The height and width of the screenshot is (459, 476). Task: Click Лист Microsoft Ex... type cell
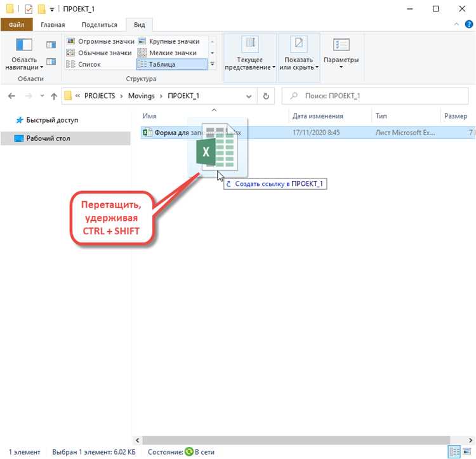point(405,133)
